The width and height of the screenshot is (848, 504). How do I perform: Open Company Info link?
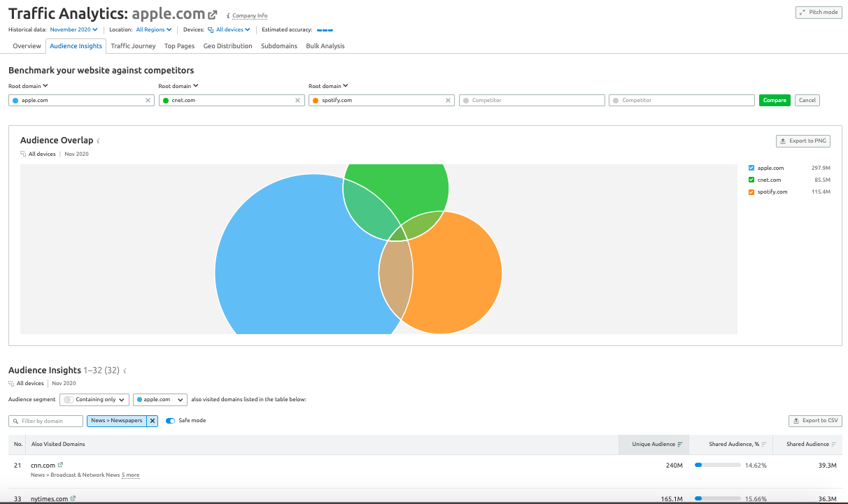(x=250, y=15)
